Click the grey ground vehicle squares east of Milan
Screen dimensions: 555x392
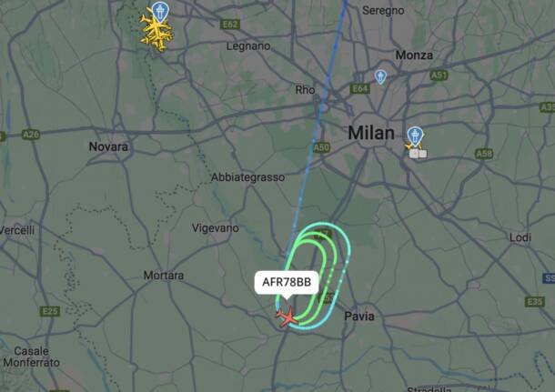(418, 154)
